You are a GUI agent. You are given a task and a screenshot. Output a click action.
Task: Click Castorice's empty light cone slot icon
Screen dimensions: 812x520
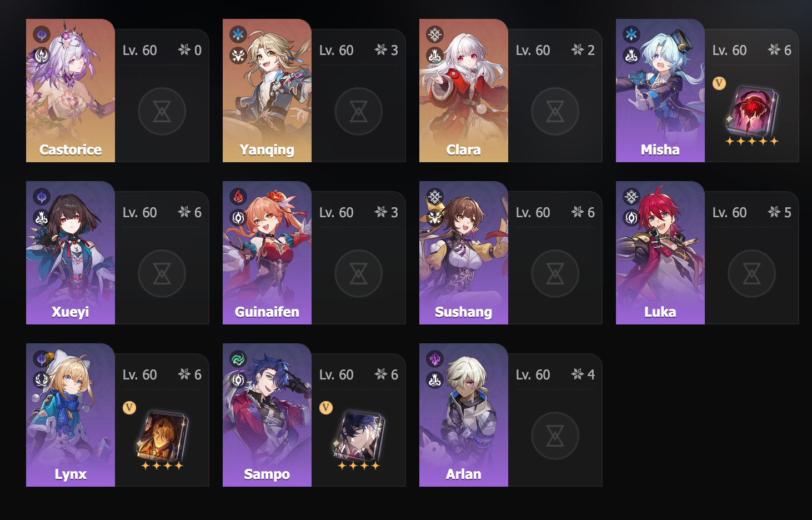coord(162,112)
